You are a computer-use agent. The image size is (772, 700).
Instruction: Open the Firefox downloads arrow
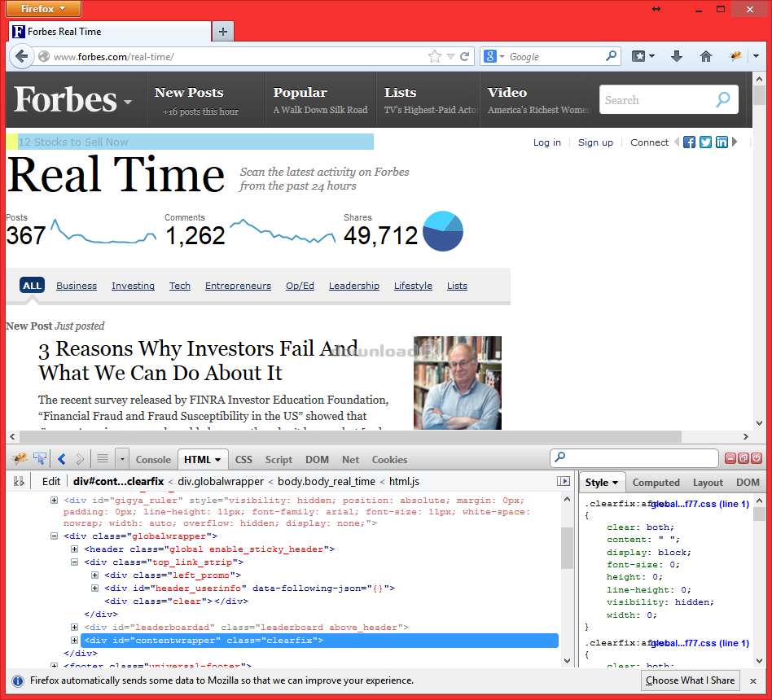click(x=677, y=57)
